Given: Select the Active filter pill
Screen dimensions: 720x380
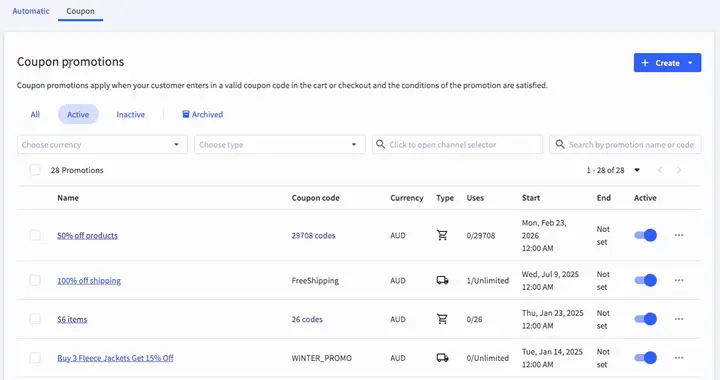Looking at the screenshot, I should pos(78,114).
